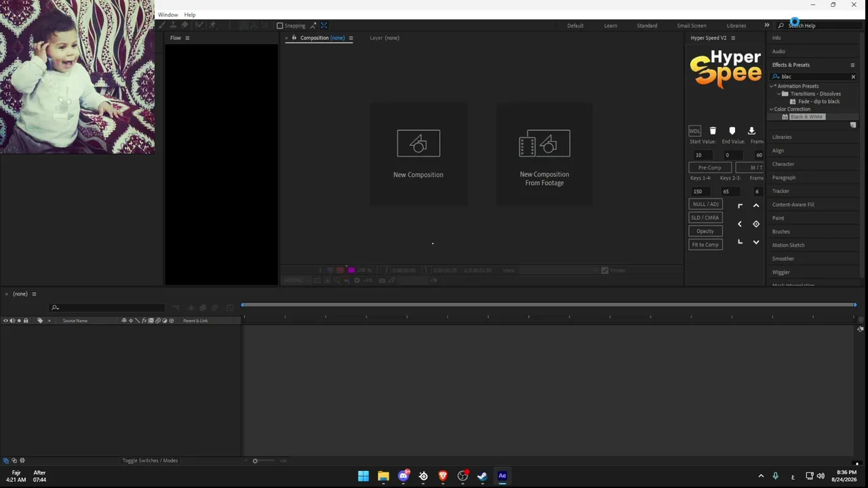Click the timeline time navigator bar

point(549,305)
